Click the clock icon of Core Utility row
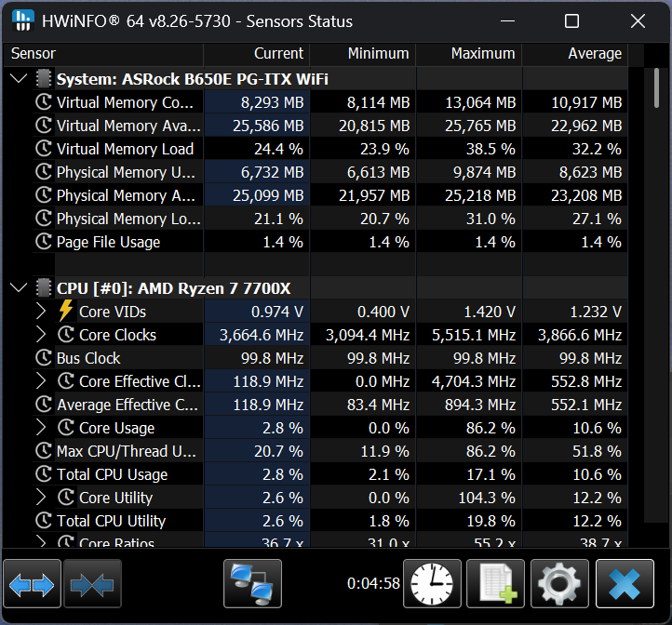This screenshot has width=672, height=625. (66, 497)
